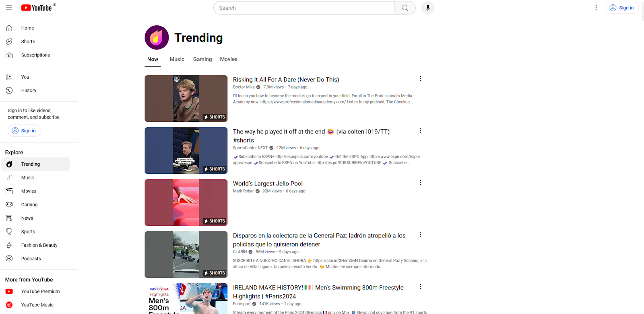Start voice search with microphone icon
Viewport: 644px width, 314px height.
[x=427, y=8]
